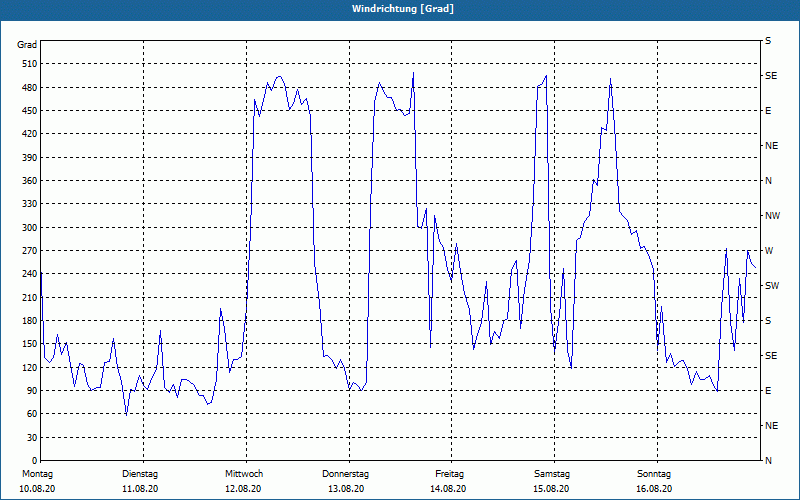Image resolution: width=800 pixels, height=500 pixels.
Task: Select the date 11.08.20
Action: [140, 489]
